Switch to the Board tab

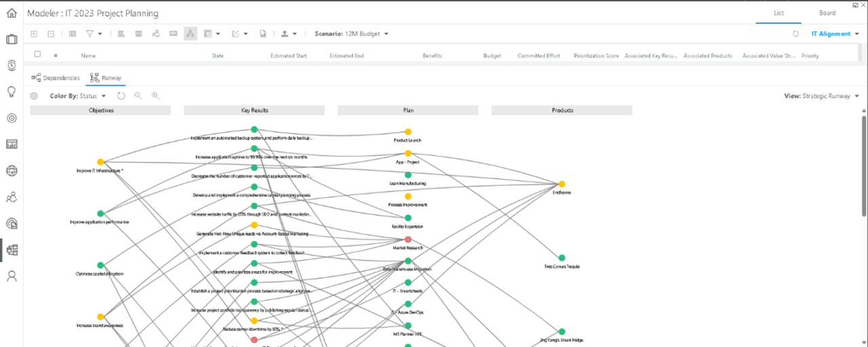[827, 13]
